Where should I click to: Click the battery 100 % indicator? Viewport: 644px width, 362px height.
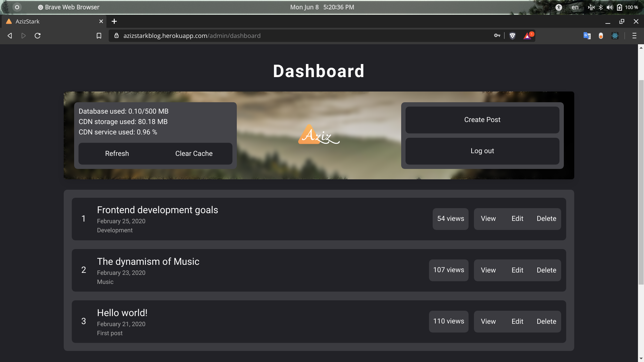click(x=627, y=7)
